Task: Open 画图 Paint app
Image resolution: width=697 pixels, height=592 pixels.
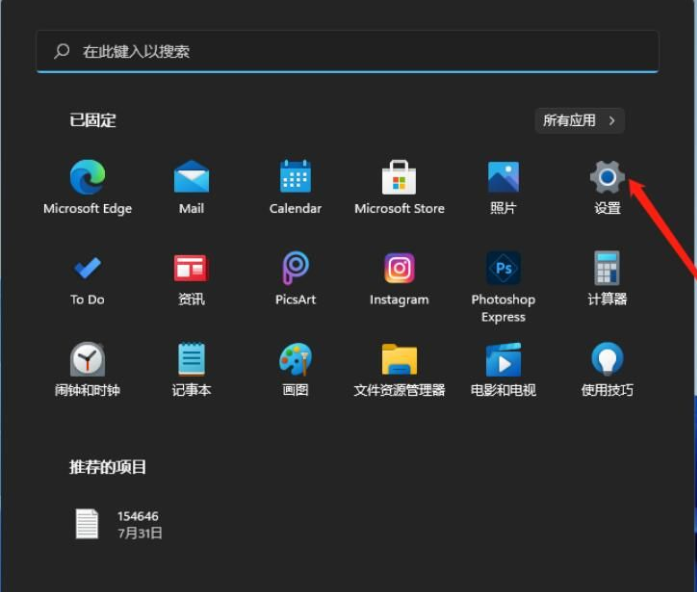Action: (295, 360)
